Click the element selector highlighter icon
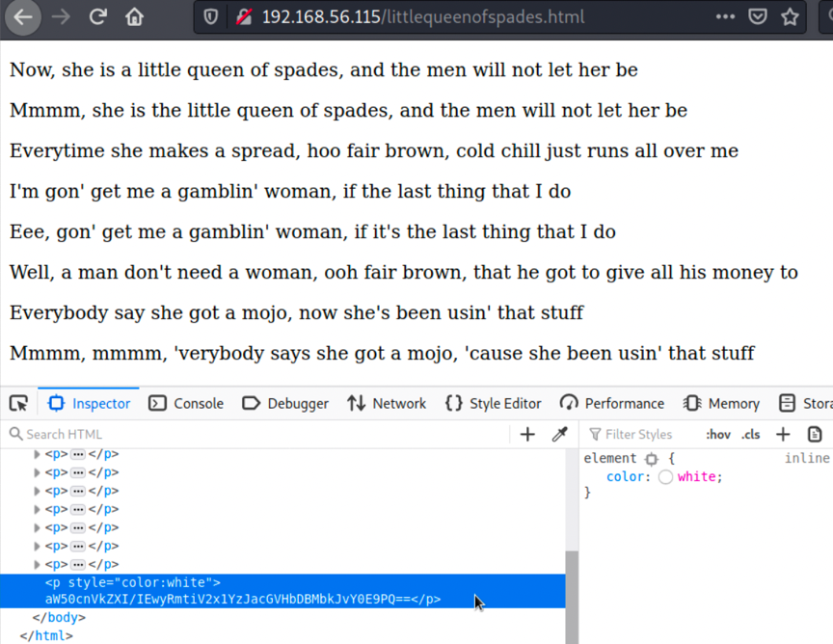 (x=652, y=459)
